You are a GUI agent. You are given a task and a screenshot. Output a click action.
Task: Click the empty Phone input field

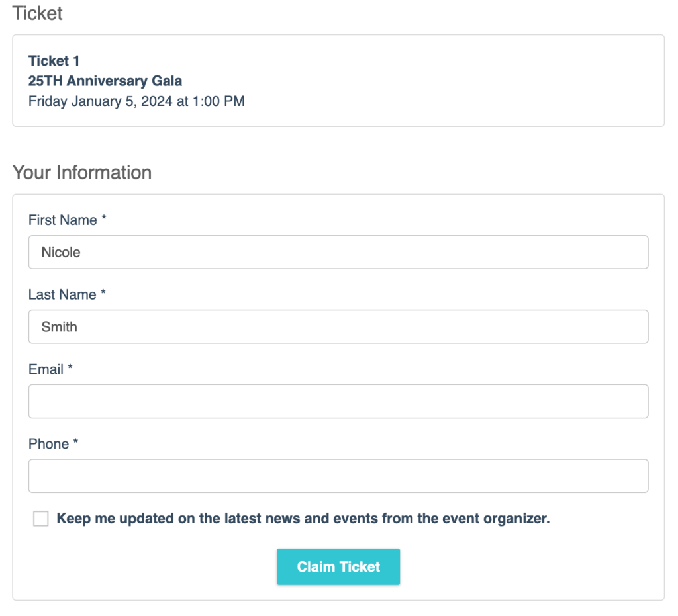338,476
